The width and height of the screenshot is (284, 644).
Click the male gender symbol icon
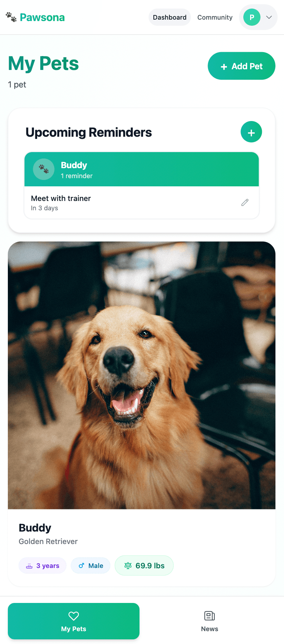81,565
